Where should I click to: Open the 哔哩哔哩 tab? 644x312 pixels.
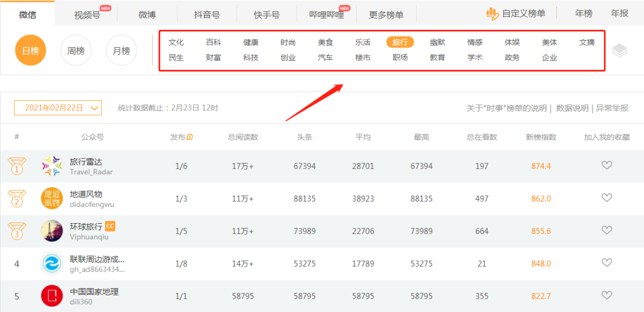pos(326,15)
